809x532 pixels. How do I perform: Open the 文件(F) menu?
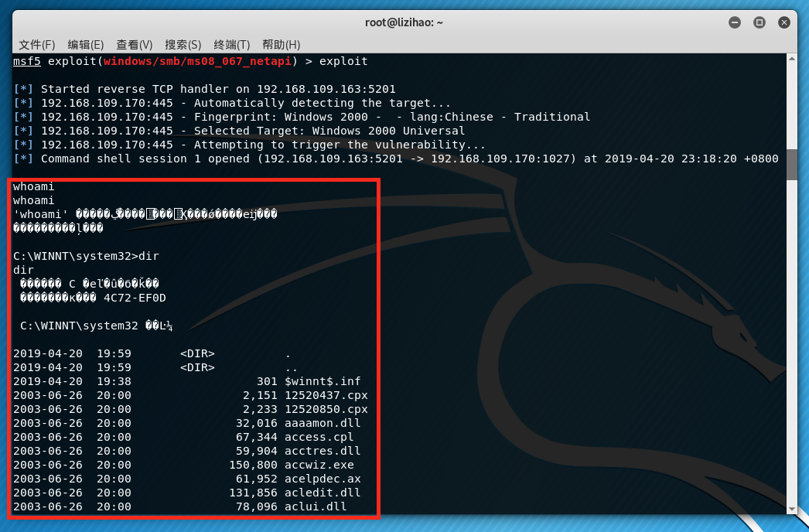coord(36,45)
